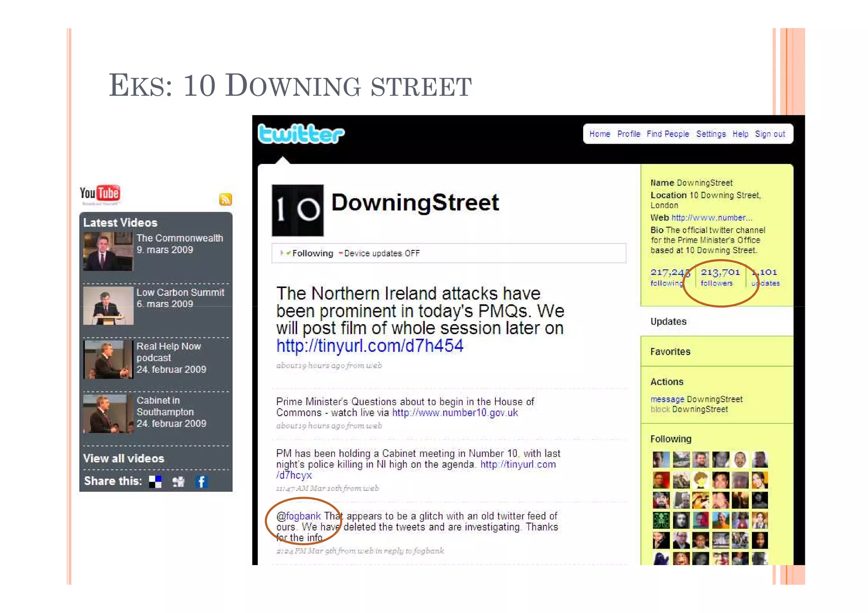This screenshot has height=613, width=868.
Task: Share via the Facebook icon
Action: (x=201, y=482)
